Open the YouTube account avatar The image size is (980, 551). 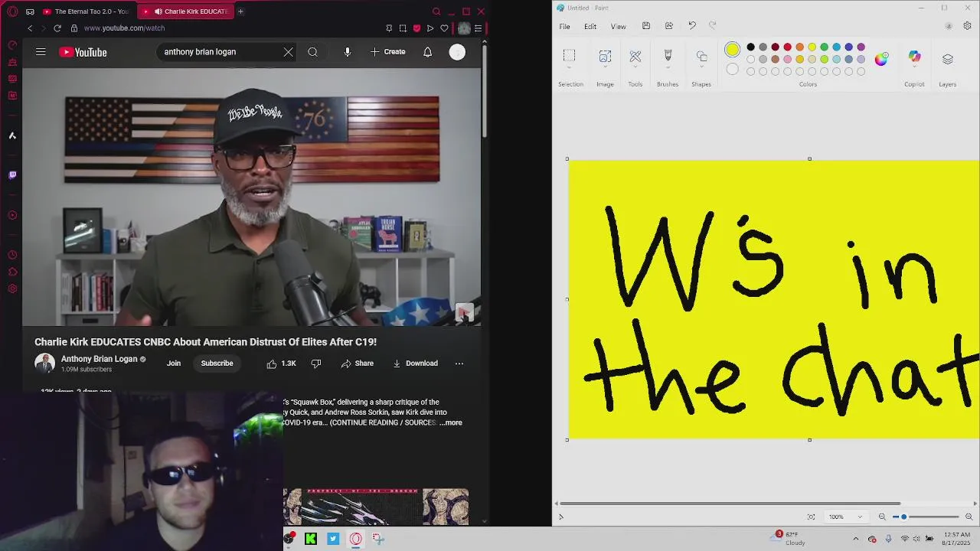point(457,52)
